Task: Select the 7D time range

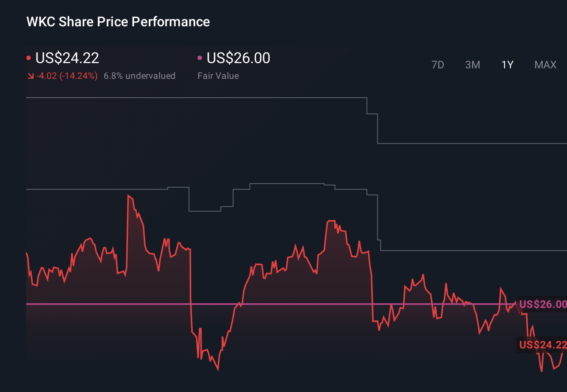Action: pos(438,65)
